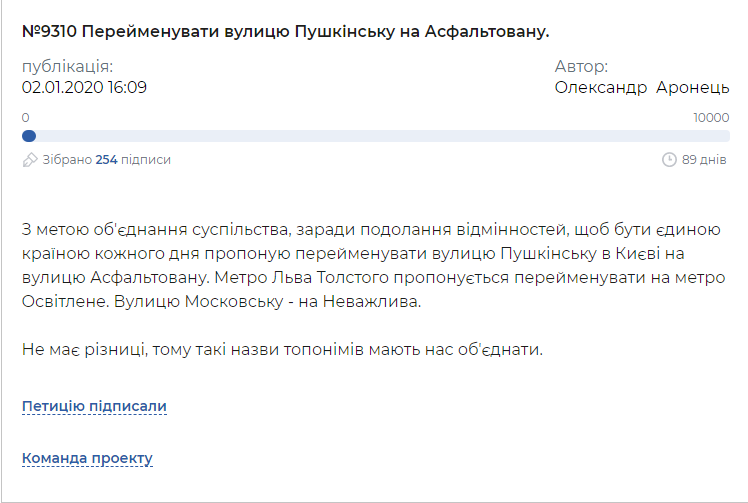
Task: Open the Команда проекту link
Action: point(87,458)
